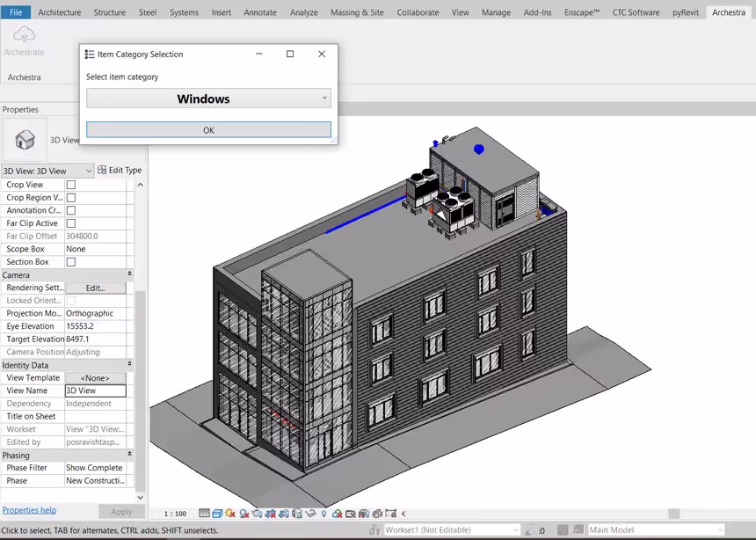Screen dimensions: 756x540
Task: Click the Temporary Hide/Isolate glasses icon
Action: (x=310, y=514)
